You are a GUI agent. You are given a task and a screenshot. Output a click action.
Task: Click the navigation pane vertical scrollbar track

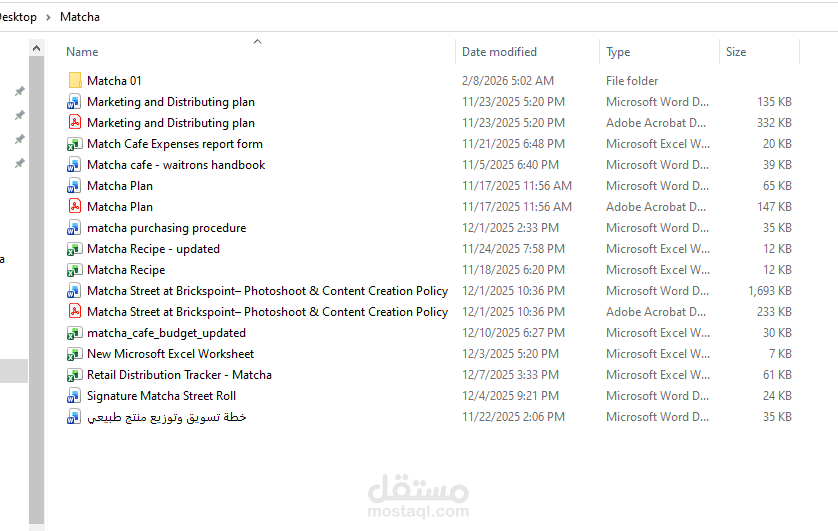36,288
